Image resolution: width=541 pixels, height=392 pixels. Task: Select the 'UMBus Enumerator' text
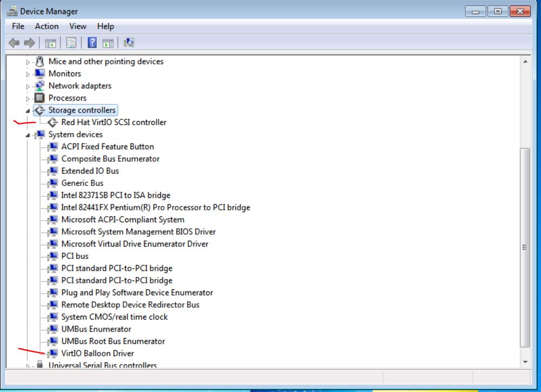click(96, 329)
